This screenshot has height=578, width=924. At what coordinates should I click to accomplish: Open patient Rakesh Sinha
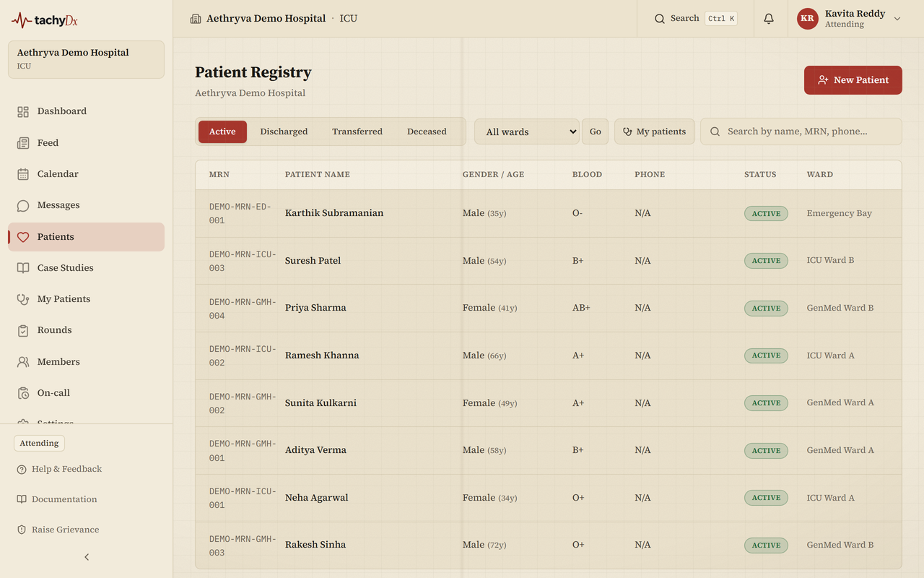[315, 545]
